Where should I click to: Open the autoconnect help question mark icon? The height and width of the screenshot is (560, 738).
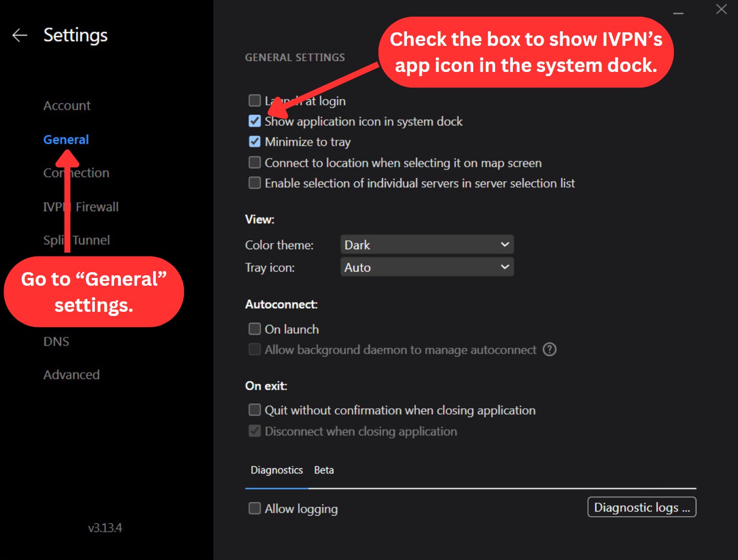(549, 349)
